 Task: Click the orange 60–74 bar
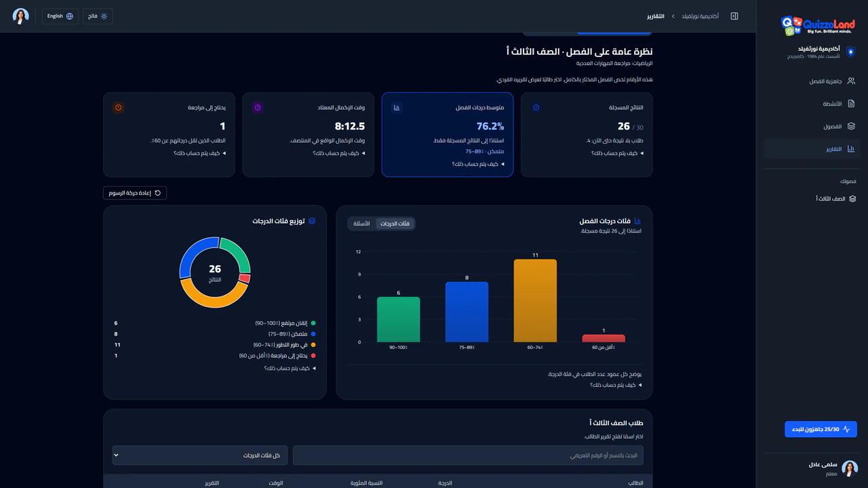(x=535, y=300)
